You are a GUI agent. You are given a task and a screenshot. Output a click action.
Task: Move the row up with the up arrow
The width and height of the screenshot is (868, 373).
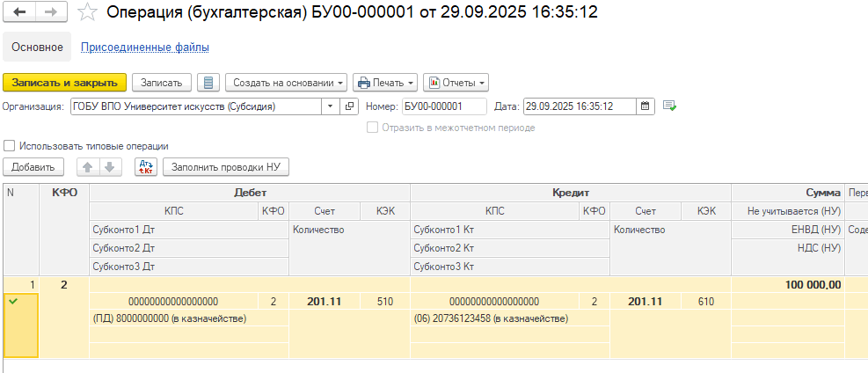coord(88,167)
